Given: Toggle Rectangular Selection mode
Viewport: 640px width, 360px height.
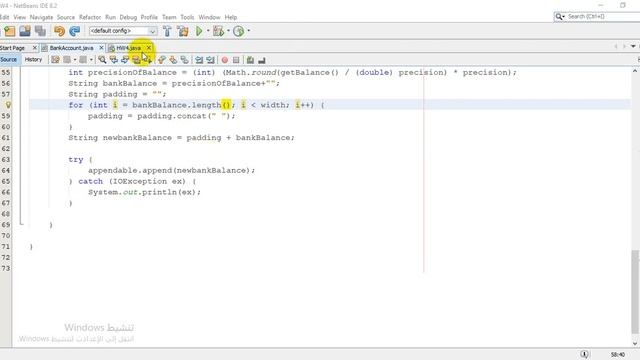Looking at the screenshot, I should click(147, 60).
